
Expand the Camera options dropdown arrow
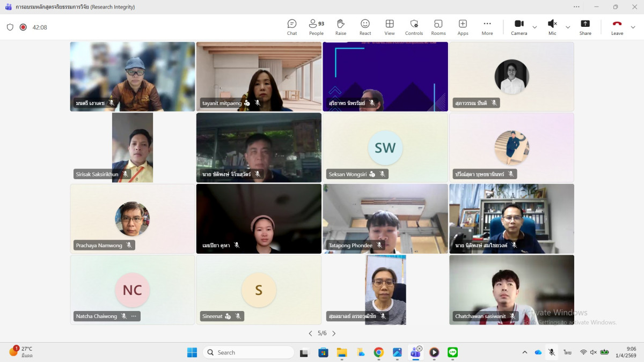click(535, 27)
